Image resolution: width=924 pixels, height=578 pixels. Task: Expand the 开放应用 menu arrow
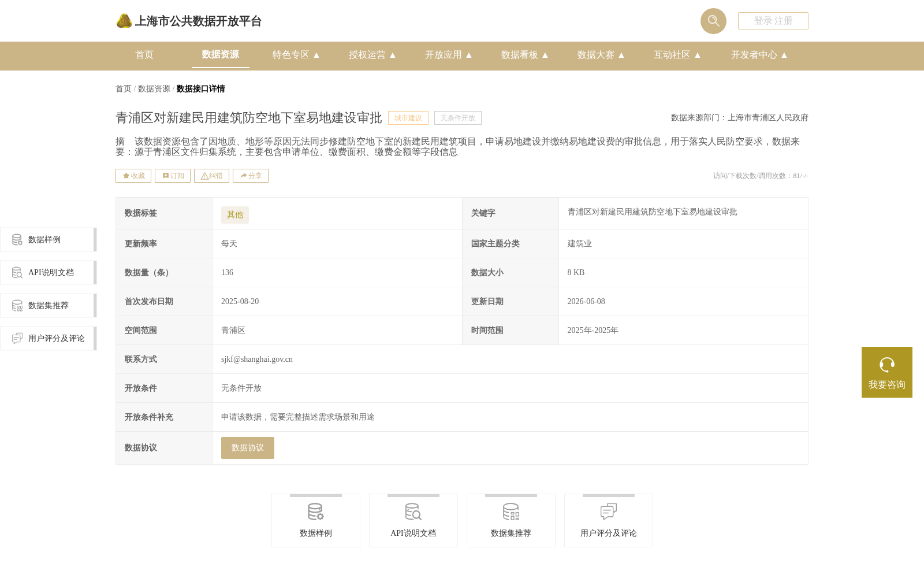tap(469, 55)
